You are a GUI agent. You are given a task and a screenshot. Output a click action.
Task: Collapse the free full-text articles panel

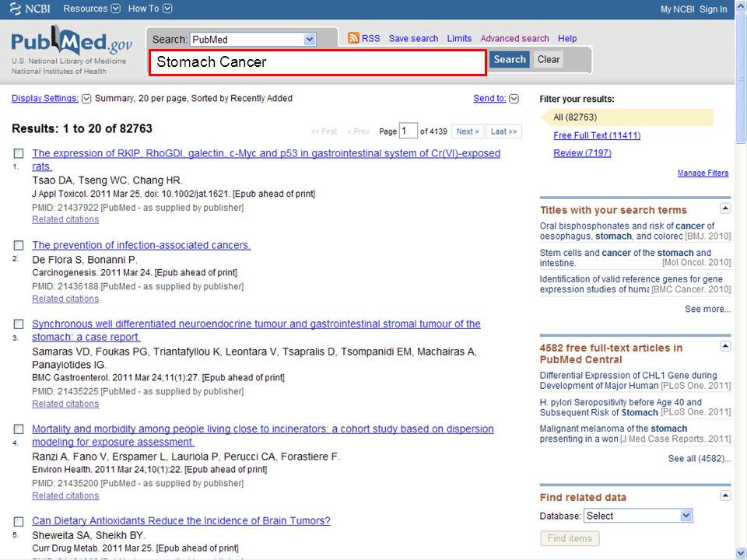(724, 346)
